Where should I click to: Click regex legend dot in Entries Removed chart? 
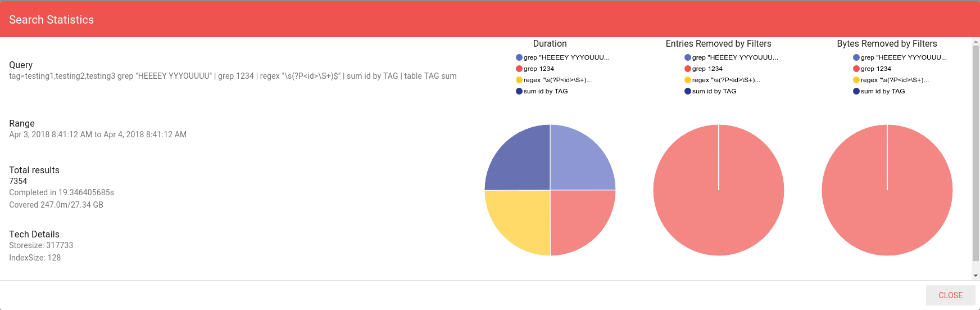[x=688, y=80]
